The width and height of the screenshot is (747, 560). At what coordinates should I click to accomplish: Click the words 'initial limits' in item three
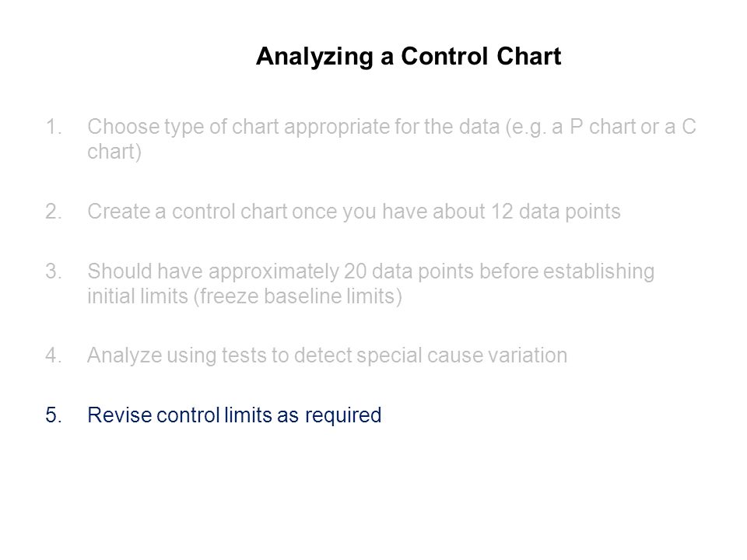[x=138, y=296]
